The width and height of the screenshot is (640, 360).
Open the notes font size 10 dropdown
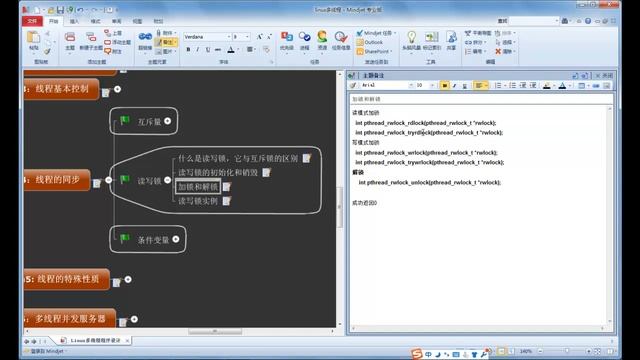[432, 85]
